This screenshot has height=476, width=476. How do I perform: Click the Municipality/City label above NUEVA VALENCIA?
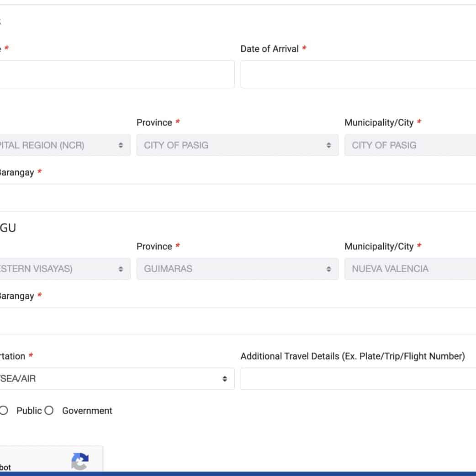[379, 246]
